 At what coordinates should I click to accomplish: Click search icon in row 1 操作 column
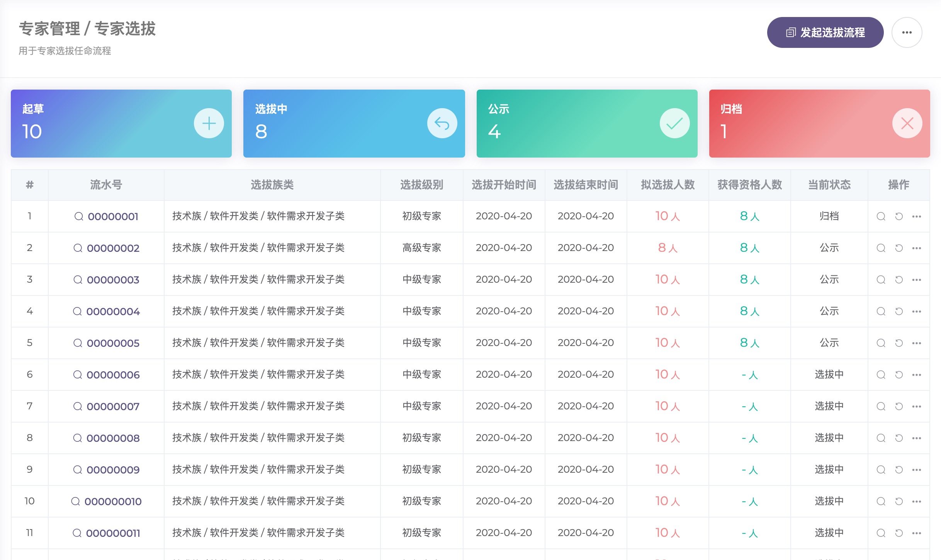tap(881, 216)
